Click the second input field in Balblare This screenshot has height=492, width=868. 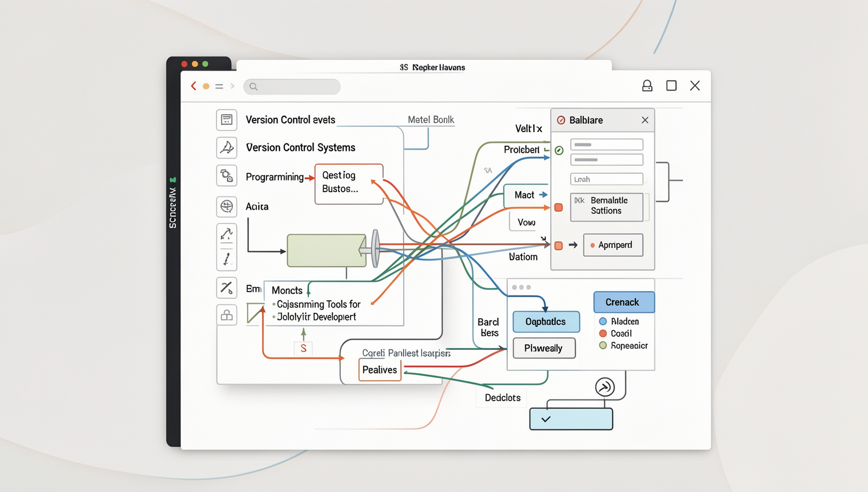[x=607, y=160]
